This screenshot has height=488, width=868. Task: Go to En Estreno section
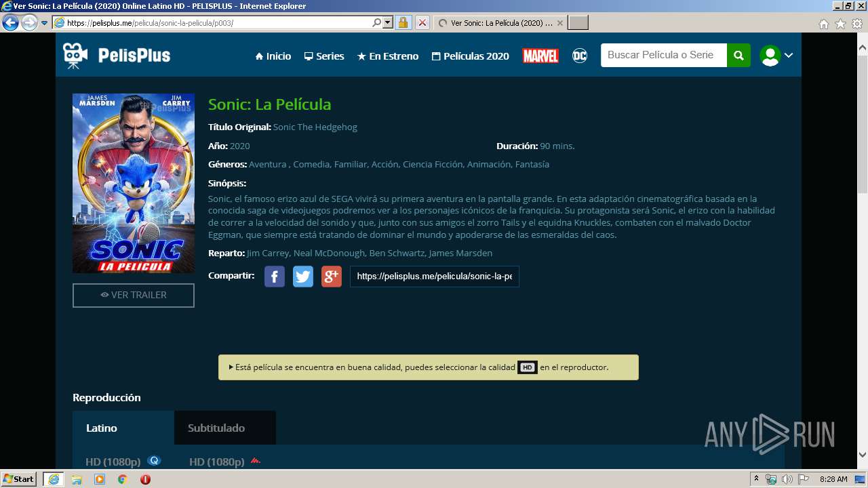coord(387,56)
